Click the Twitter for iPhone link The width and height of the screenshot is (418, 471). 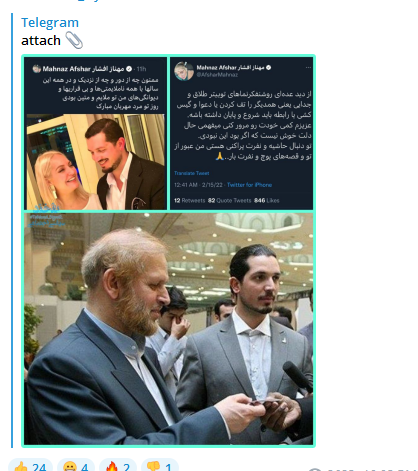click(x=249, y=185)
